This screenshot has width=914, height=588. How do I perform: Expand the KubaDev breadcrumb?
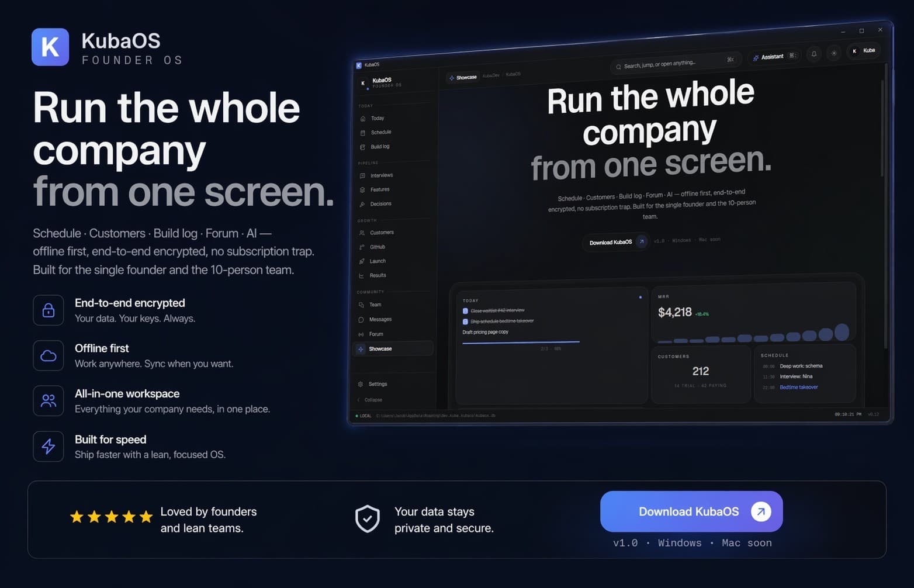pos(490,76)
